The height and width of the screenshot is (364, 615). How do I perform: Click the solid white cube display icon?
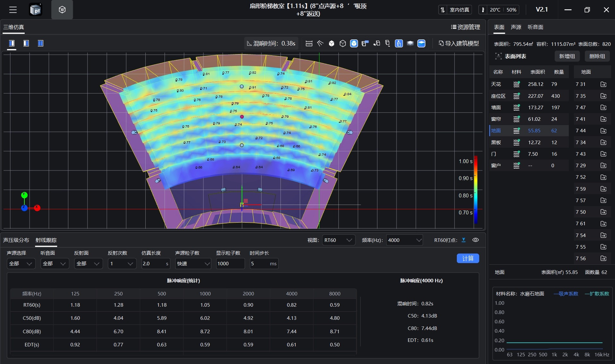point(331,43)
